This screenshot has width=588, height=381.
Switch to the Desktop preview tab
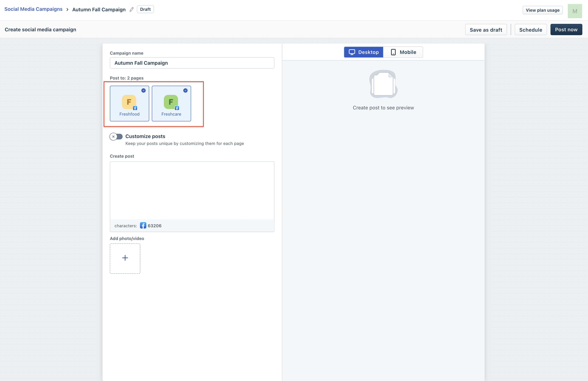[x=363, y=52]
